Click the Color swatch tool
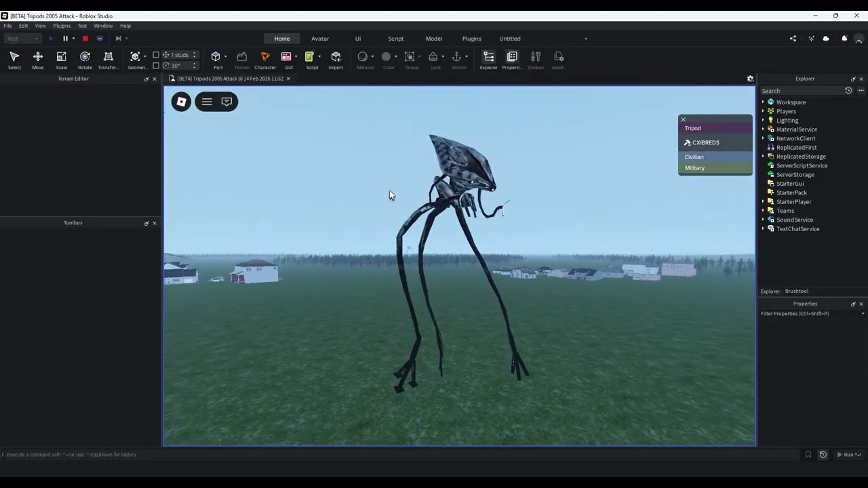868x488 pixels. 387,57
